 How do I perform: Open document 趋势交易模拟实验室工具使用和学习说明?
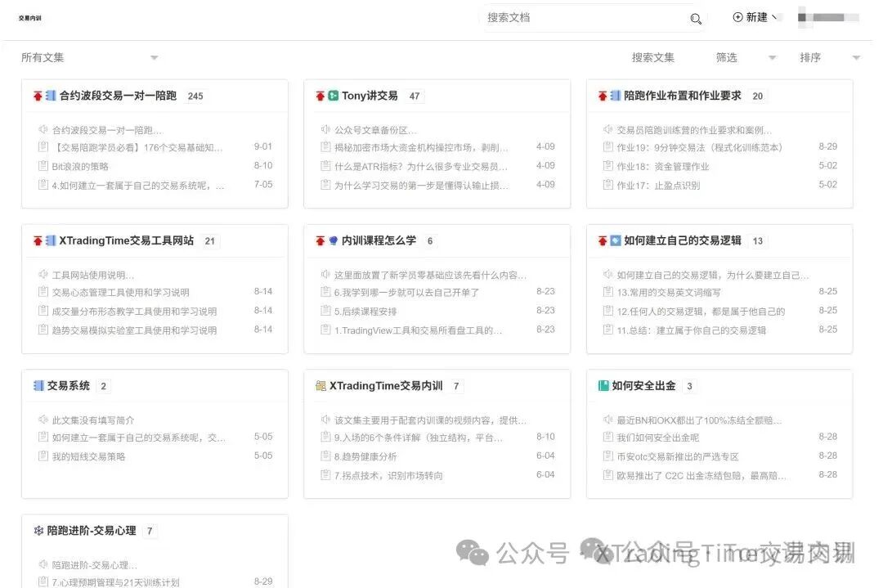[x=134, y=330]
